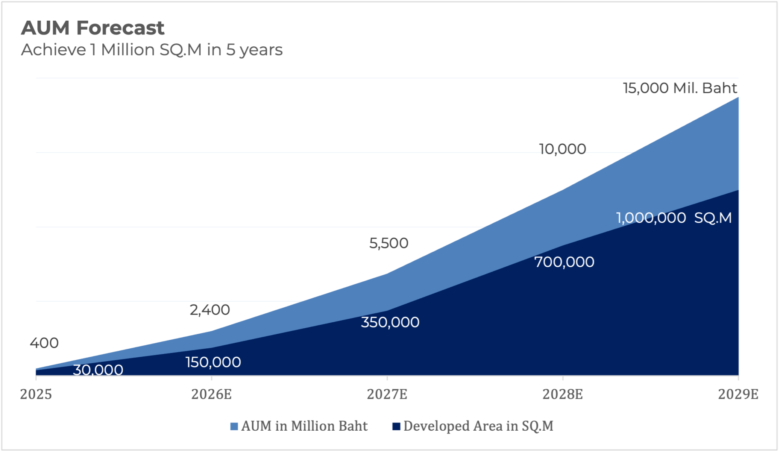Click the 2029E x-axis label
780x451 pixels.
pos(738,393)
